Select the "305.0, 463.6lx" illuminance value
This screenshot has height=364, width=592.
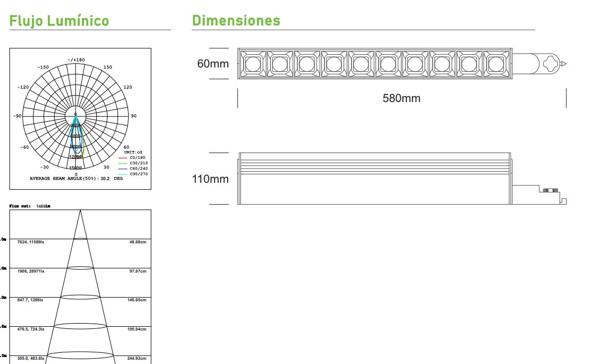(30, 358)
